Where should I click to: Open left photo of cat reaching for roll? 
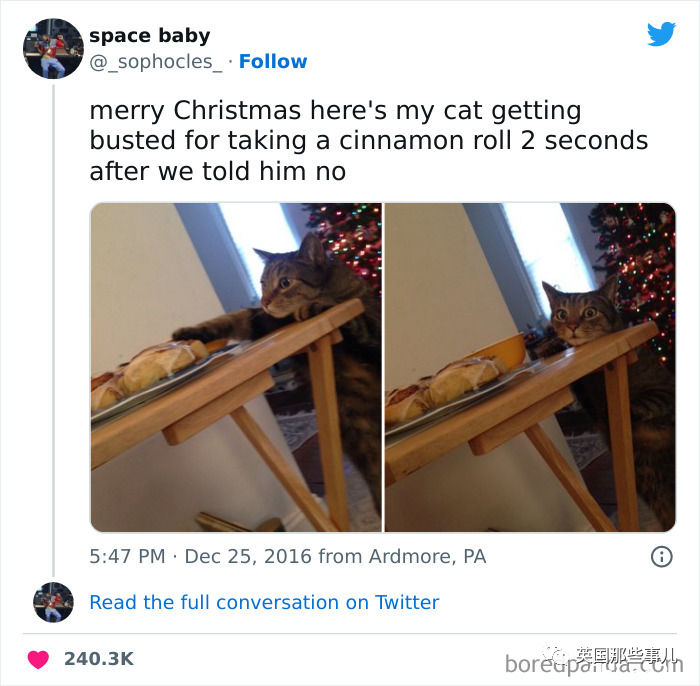click(236, 367)
